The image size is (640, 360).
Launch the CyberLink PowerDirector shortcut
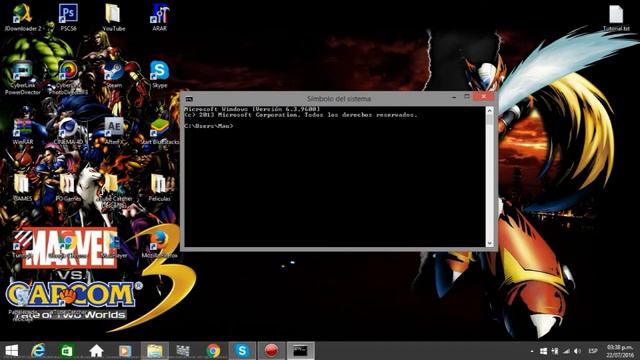coord(22,78)
